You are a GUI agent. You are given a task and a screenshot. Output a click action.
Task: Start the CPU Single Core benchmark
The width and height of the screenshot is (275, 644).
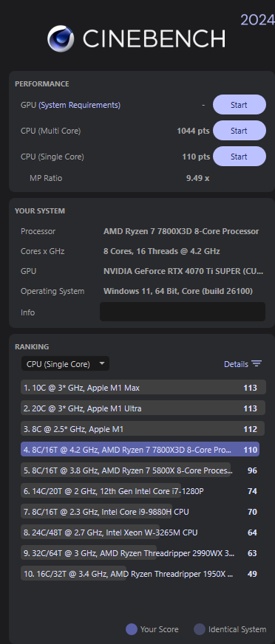[x=240, y=157]
